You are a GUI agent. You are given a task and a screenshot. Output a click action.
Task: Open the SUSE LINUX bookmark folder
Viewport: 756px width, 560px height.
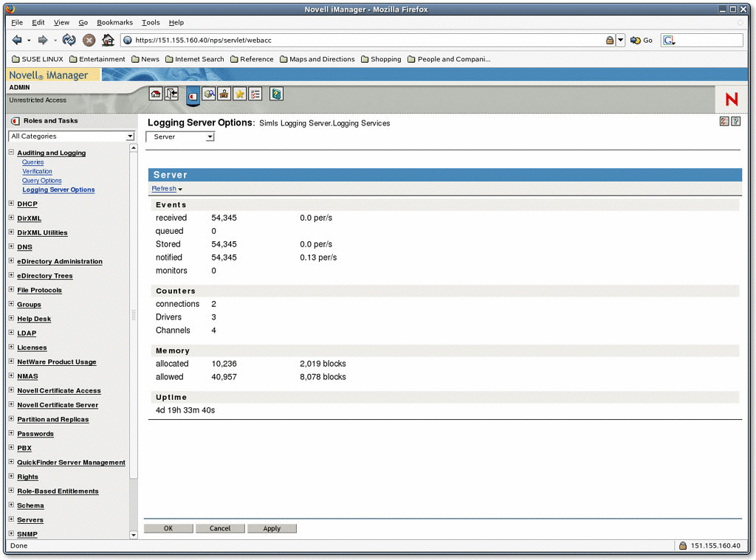pyautogui.click(x=38, y=59)
